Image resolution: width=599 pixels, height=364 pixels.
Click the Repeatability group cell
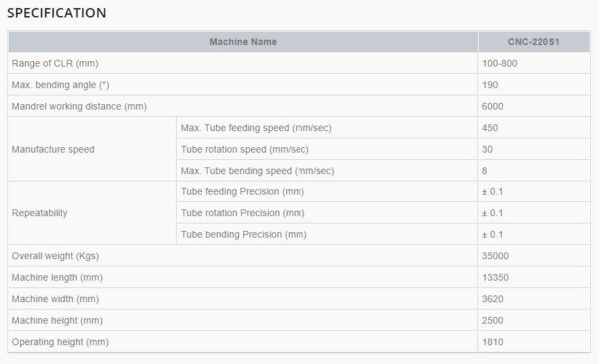coord(92,212)
